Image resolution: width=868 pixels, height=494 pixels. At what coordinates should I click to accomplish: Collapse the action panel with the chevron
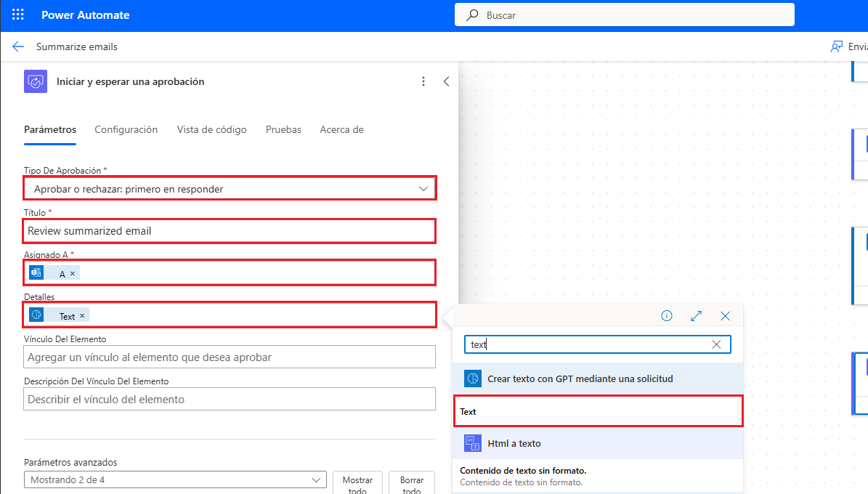(x=446, y=81)
